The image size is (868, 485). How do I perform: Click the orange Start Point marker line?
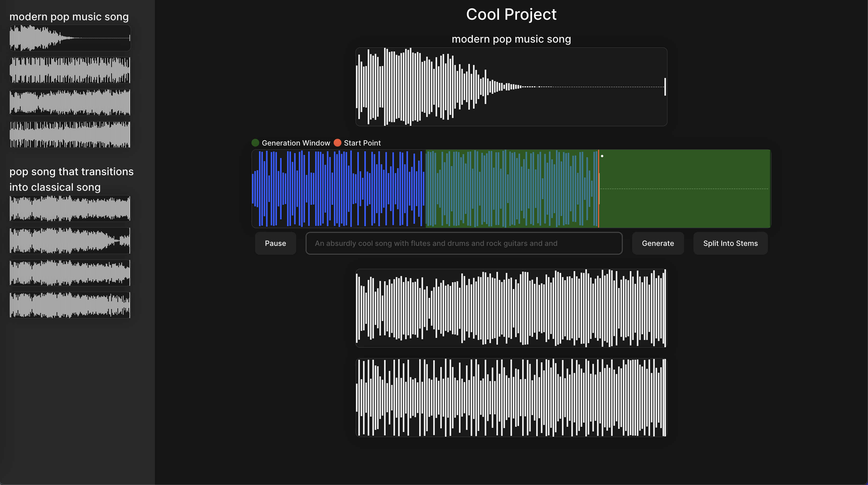(x=598, y=189)
